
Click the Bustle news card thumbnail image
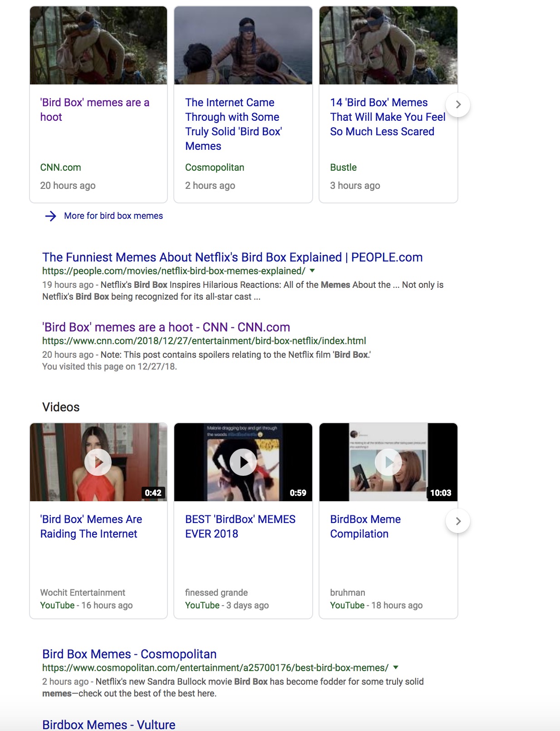click(388, 45)
